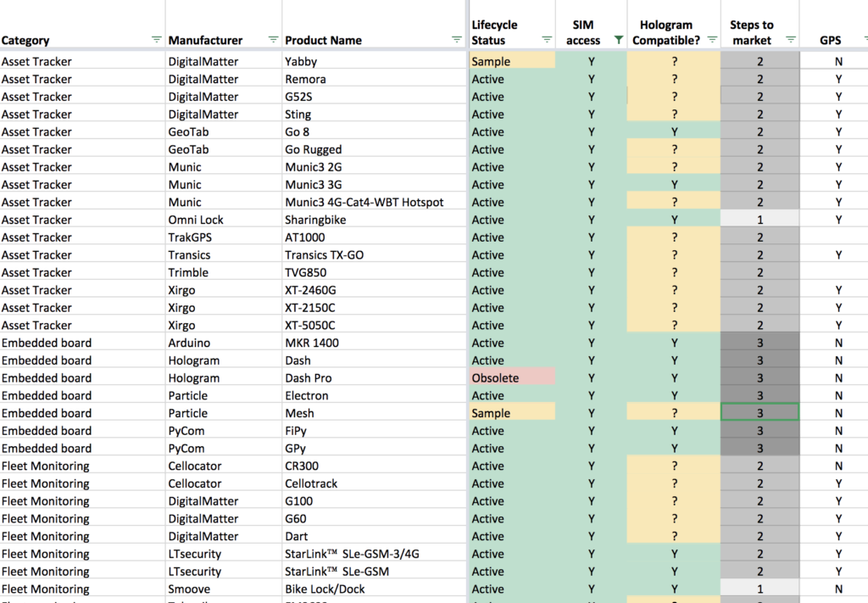Select the Munic3 4G-Cat4-WBT Hotspot cell
This screenshot has width=868, height=603.
coord(374,202)
